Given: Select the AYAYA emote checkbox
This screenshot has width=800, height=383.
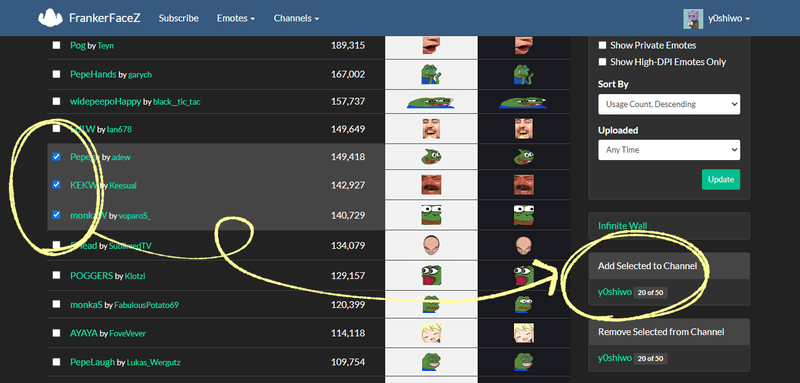Looking at the screenshot, I should (x=56, y=333).
